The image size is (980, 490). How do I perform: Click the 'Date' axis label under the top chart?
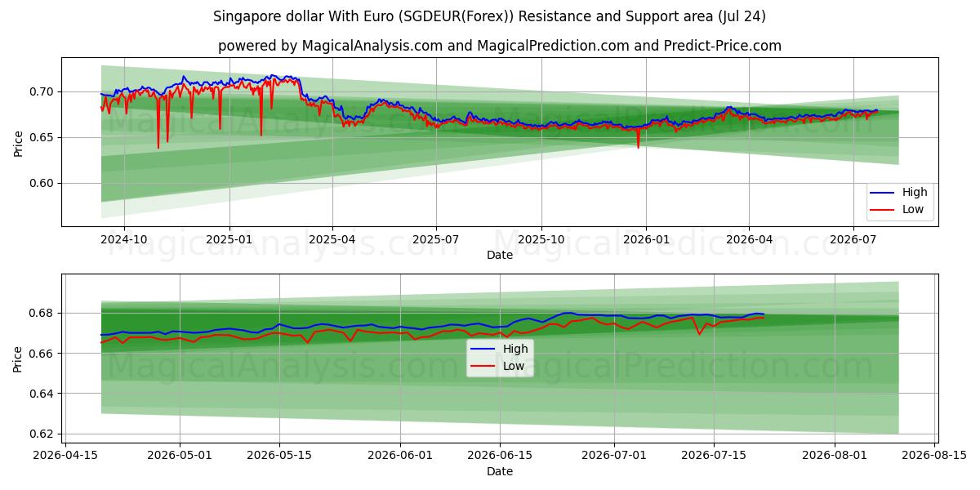(500, 256)
